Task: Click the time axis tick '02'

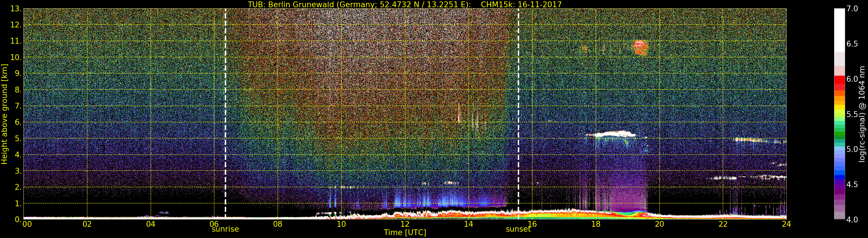Action: click(87, 224)
